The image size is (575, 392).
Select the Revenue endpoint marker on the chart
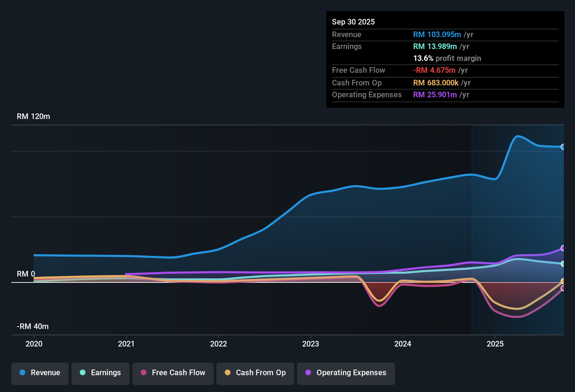pos(563,147)
